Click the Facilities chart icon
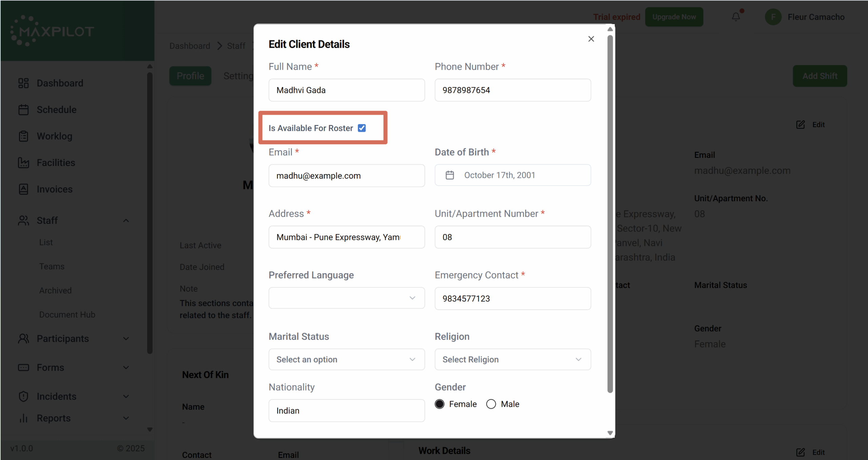 [23, 163]
